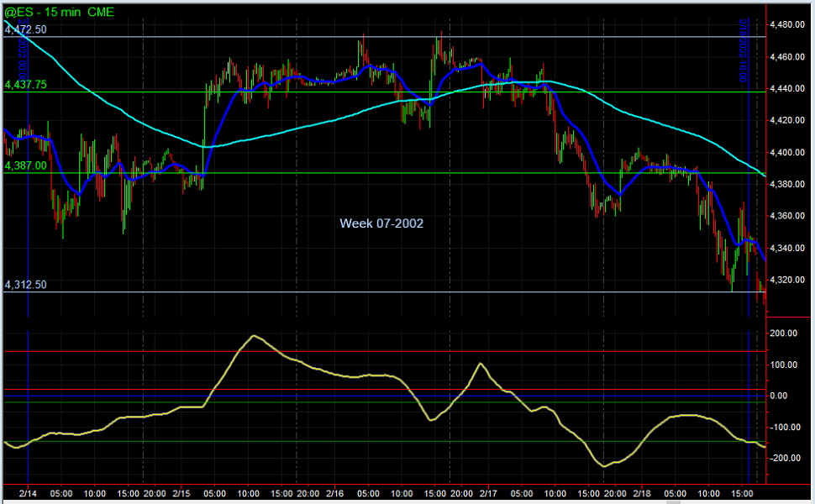Screen dimensions: 815x504
Task: Select the 4,437.75 price level label
Action: [26, 85]
